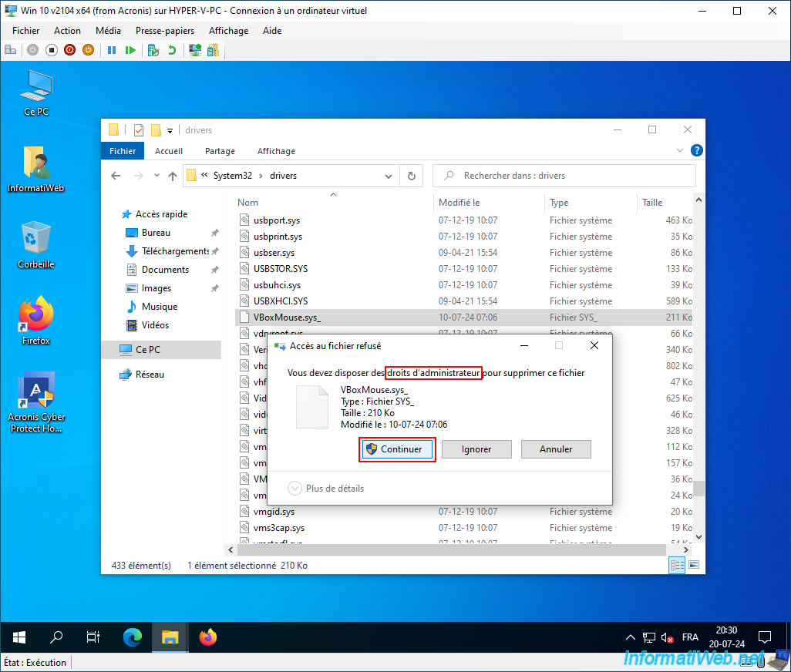The width and height of the screenshot is (791, 672).
Task: Click the Ctrl+Alt+Del toolbar icon
Action: pyautogui.click(x=11, y=50)
